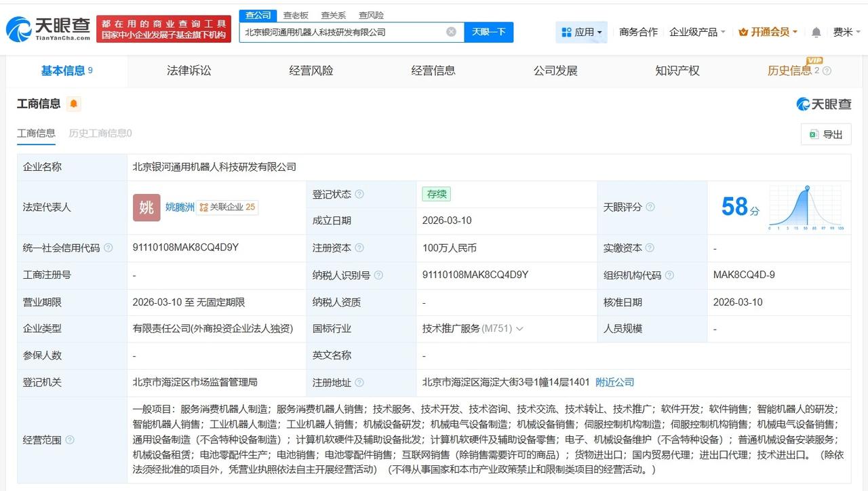Switch to the 查老板 search tab
This screenshot has height=491, width=868.
click(x=297, y=15)
